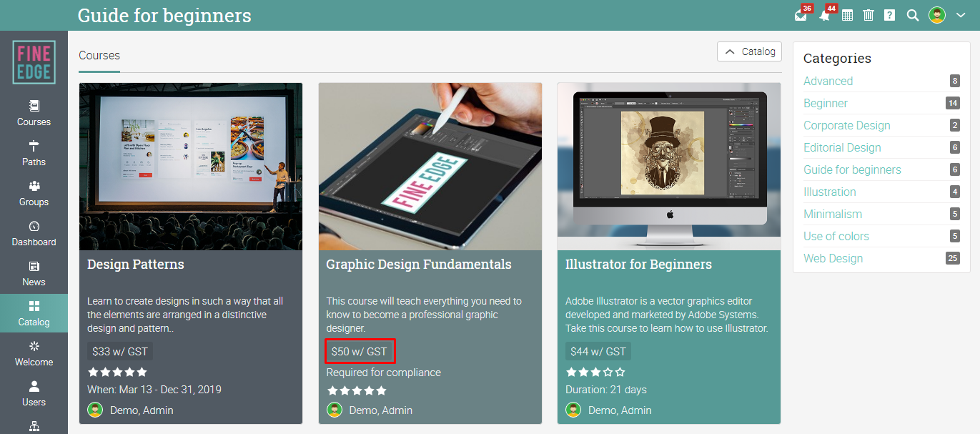Image resolution: width=980 pixels, height=434 pixels.
Task: Open the notifications bell icon
Action: pyautogui.click(x=825, y=15)
